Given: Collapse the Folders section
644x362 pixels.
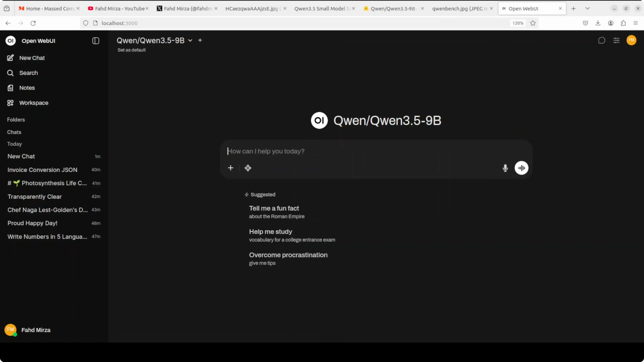Looking at the screenshot, I should pyautogui.click(x=16, y=120).
